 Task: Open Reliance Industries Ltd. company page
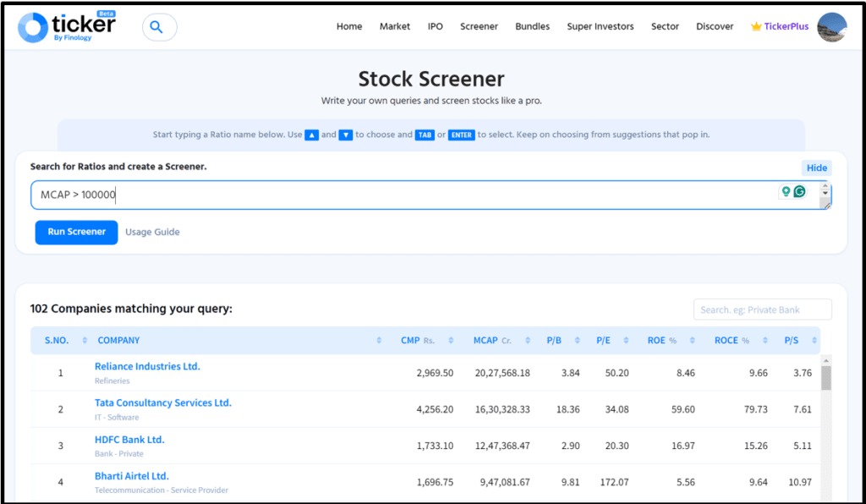pos(146,366)
